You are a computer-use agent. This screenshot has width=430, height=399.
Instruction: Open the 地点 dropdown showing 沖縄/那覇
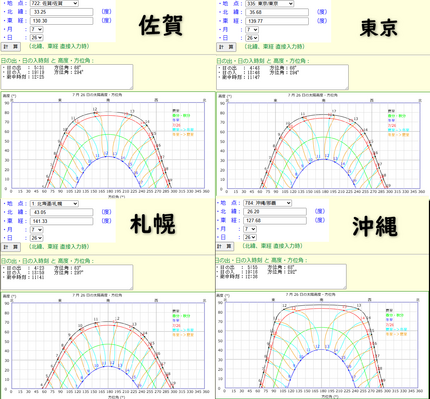click(267, 203)
